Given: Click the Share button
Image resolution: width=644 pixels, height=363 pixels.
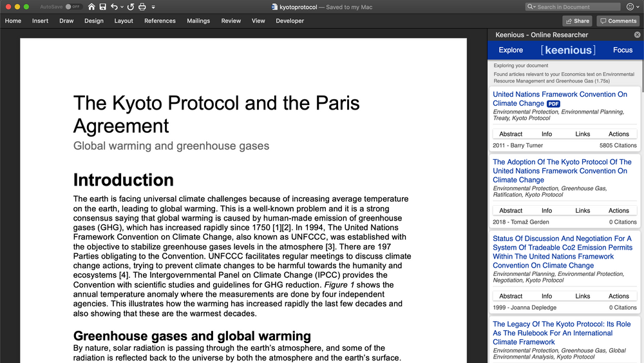Looking at the screenshot, I should 578,21.
